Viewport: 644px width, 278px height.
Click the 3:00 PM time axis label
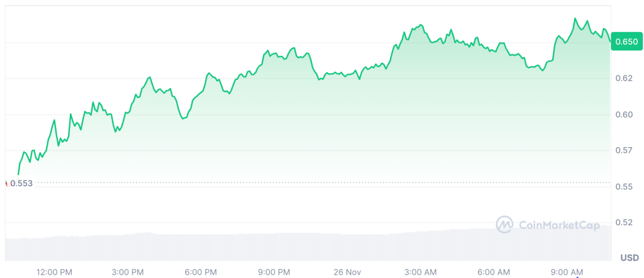point(128,272)
